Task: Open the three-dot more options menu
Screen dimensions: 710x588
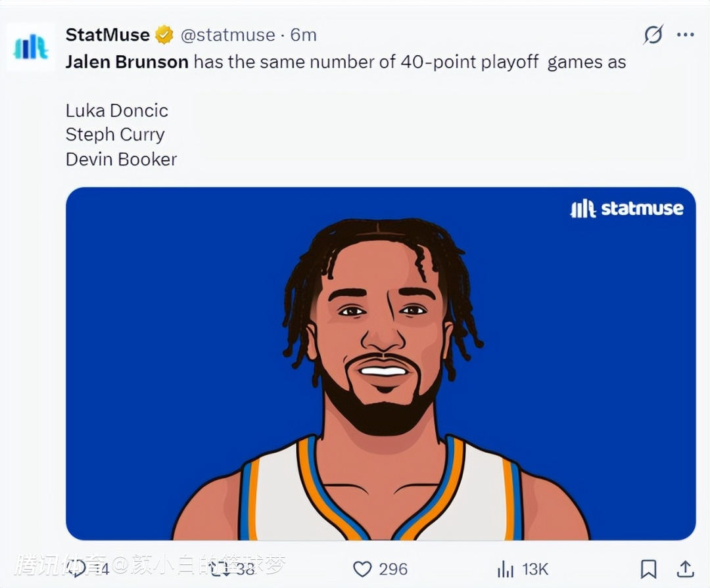Action: click(x=686, y=35)
